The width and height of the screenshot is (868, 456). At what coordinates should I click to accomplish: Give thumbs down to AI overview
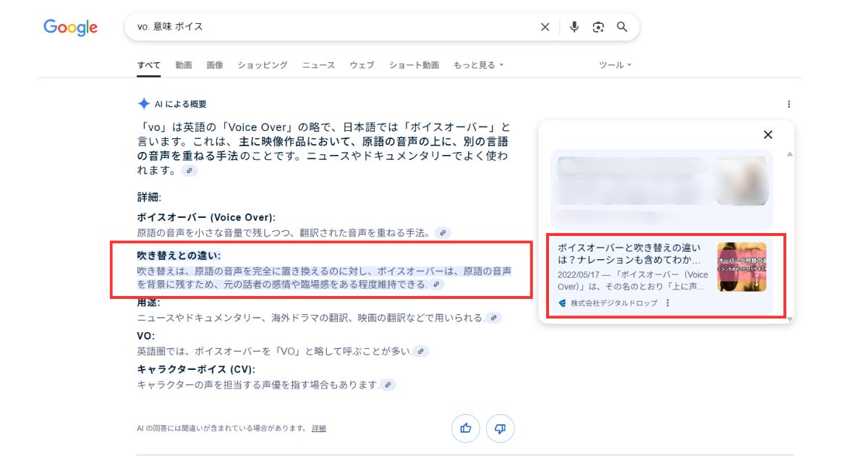[500, 428]
